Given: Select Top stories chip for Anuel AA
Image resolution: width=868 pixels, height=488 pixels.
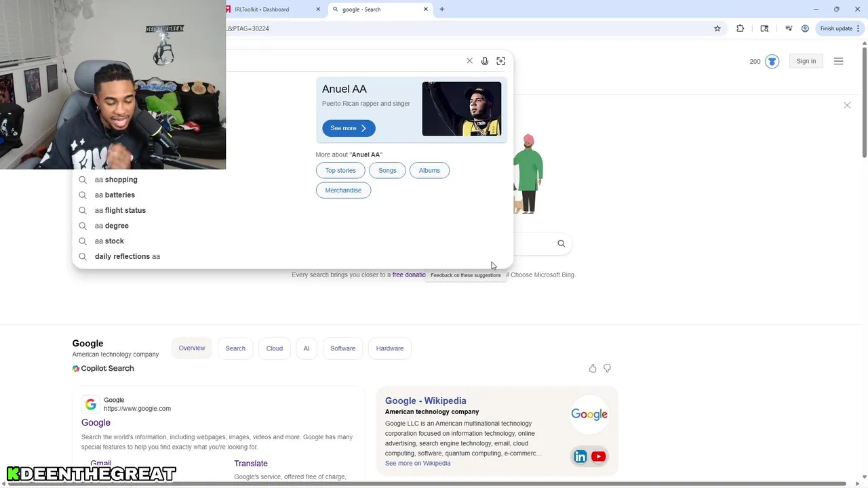Looking at the screenshot, I should [340, 170].
